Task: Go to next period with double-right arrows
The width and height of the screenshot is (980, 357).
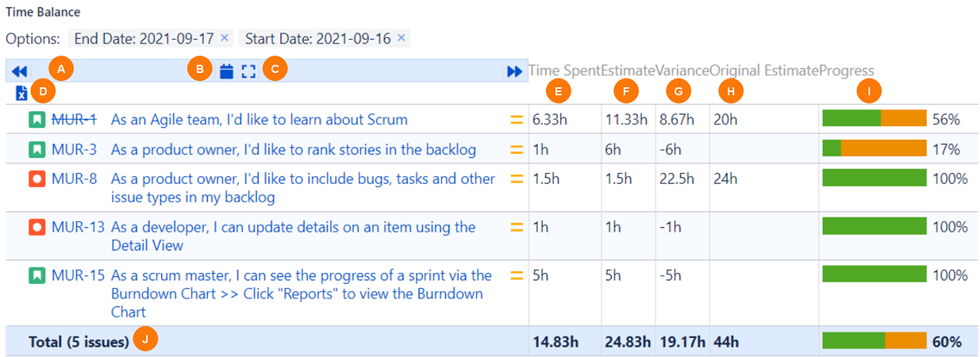Action: point(514,71)
